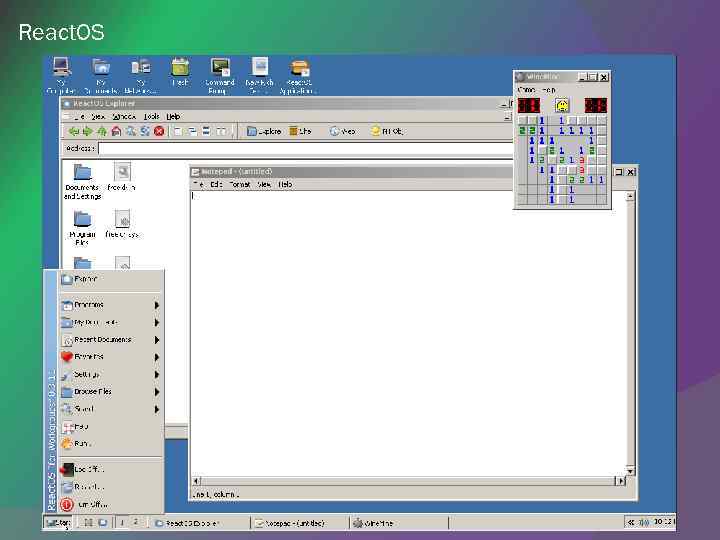The height and width of the screenshot is (540, 720).
Task: Open Notepad's Help menu
Action: coord(285,184)
